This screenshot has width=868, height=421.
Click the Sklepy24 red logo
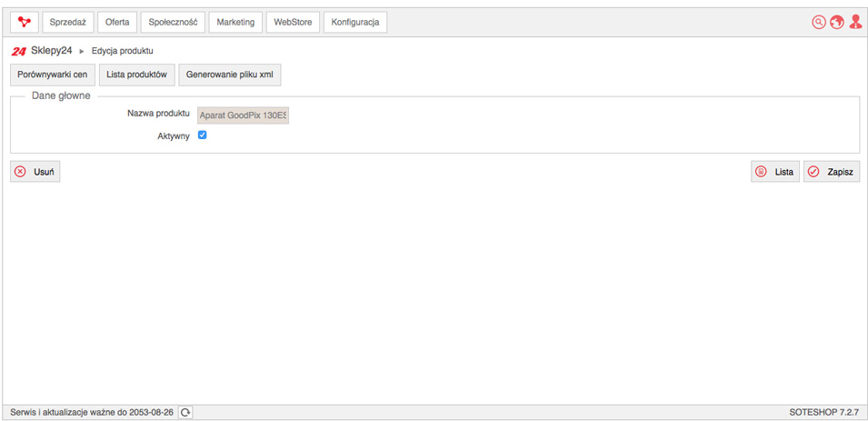point(19,52)
